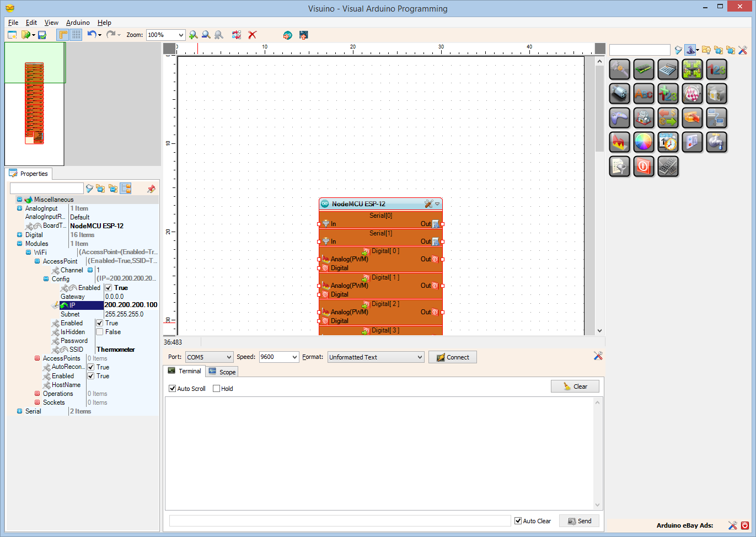
Task: Select the water faucet component category
Action: pyautogui.click(x=717, y=142)
